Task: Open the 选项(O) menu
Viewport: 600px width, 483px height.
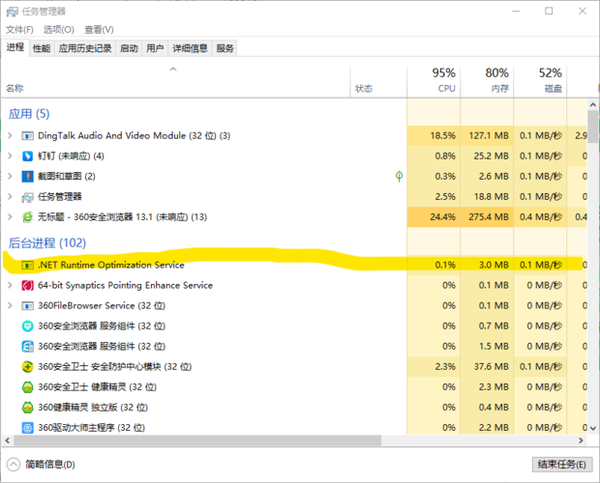Action: click(x=59, y=29)
